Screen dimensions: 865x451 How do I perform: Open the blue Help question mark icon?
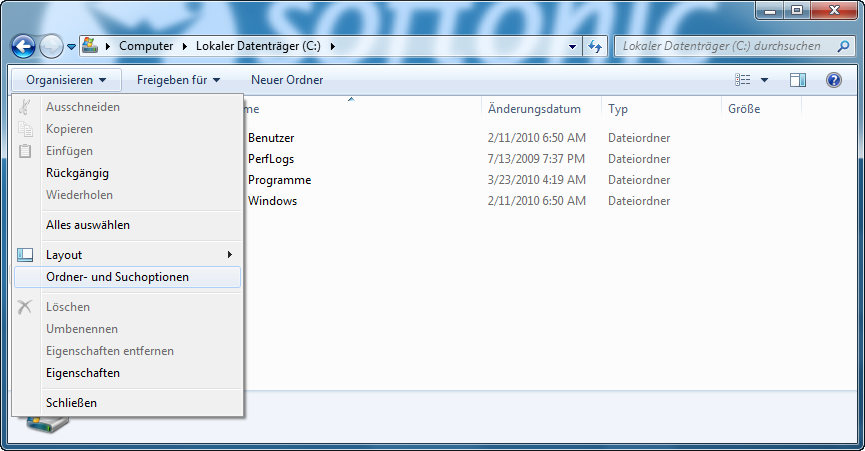click(x=834, y=80)
